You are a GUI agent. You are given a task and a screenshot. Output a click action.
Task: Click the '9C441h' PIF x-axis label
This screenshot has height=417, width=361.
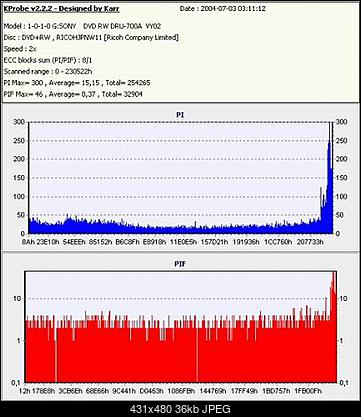tap(124, 391)
